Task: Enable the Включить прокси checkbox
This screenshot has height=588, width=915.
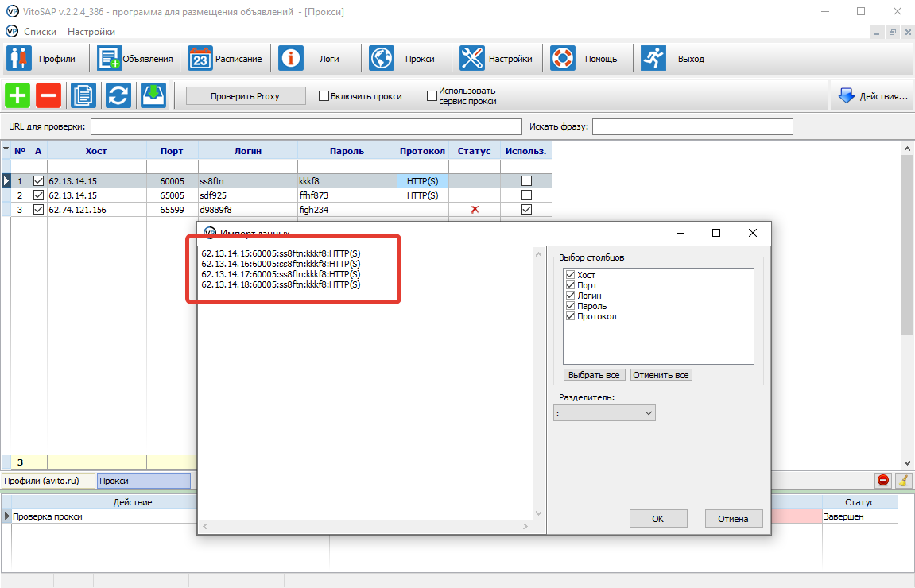Action: point(324,96)
